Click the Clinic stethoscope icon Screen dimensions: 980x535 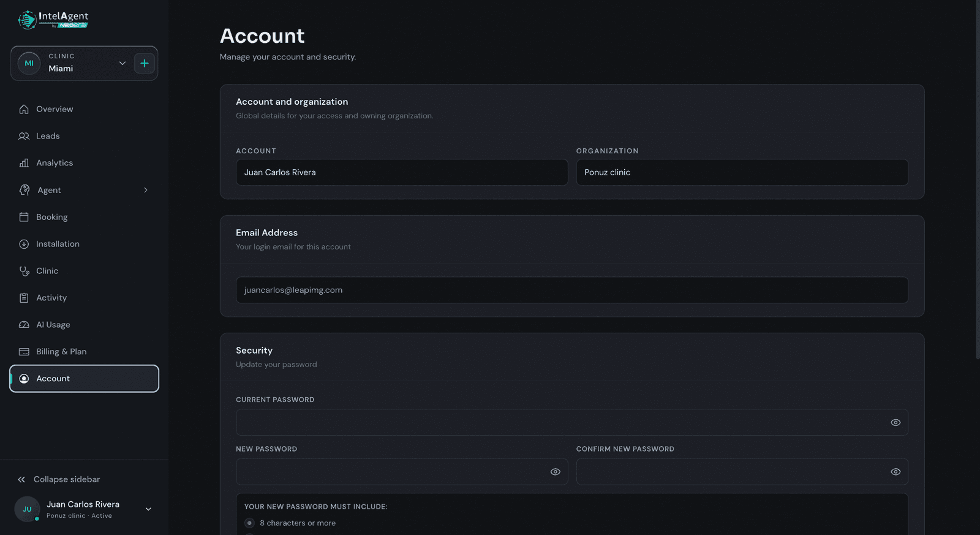[x=24, y=271]
